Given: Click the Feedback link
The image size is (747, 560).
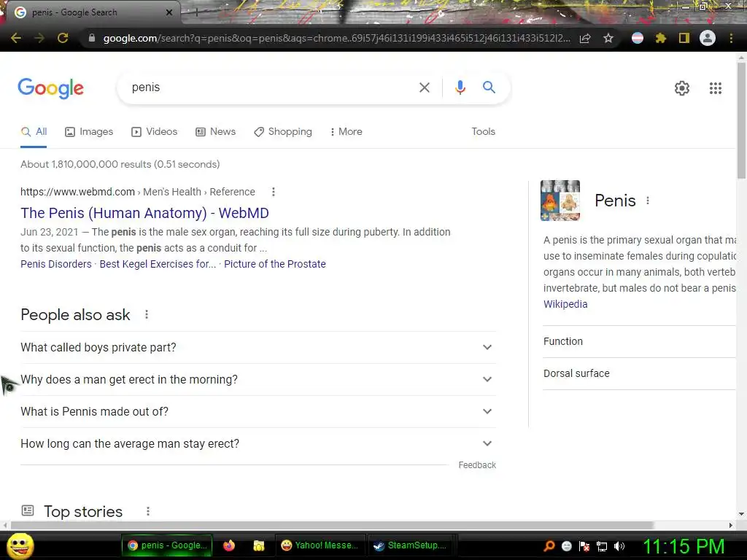Looking at the screenshot, I should 477,465.
